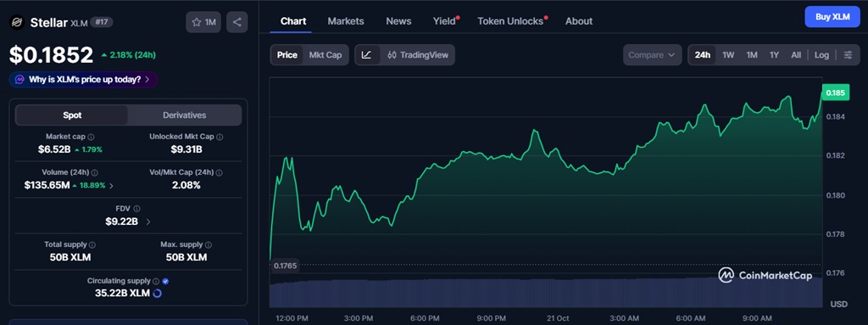Click the volume bars under chart
Viewport: 868px width, 325px height.
point(546,292)
